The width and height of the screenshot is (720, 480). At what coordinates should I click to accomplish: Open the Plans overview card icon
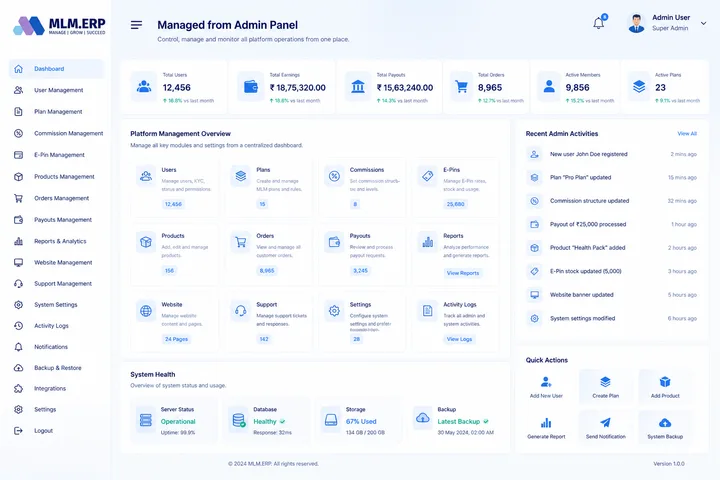(x=241, y=176)
